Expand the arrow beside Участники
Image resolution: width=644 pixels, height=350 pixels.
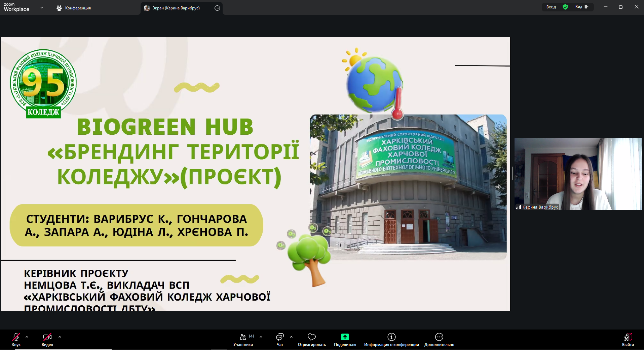(261, 337)
